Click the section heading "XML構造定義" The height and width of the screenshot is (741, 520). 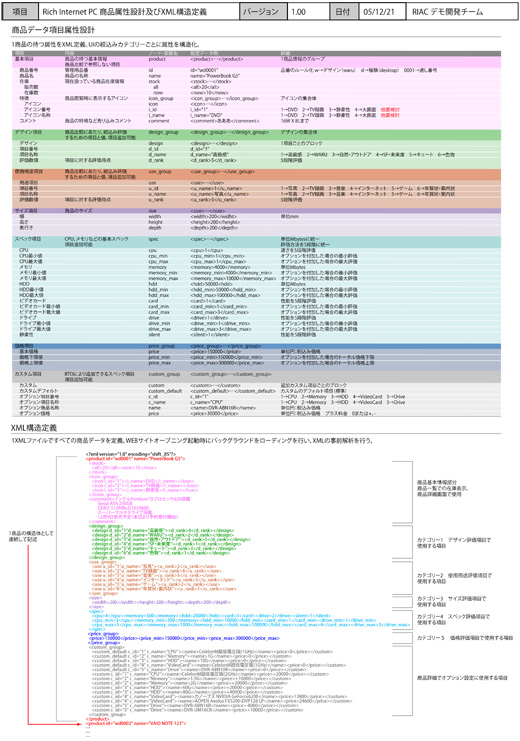[34, 427]
